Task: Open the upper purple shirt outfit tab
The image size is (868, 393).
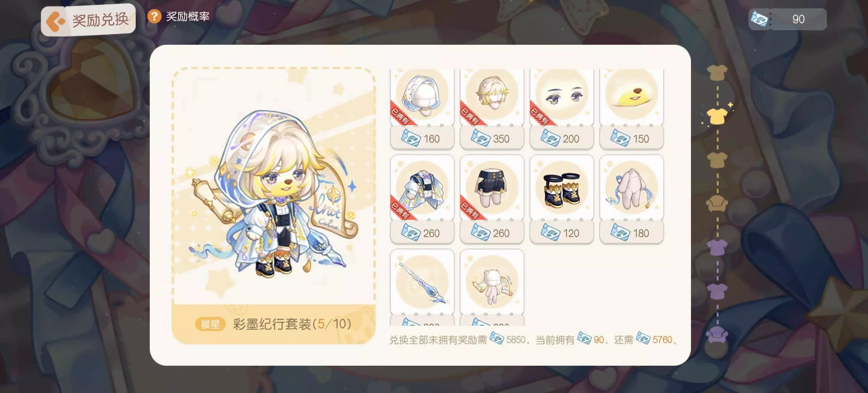Action: pyautogui.click(x=717, y=247)
